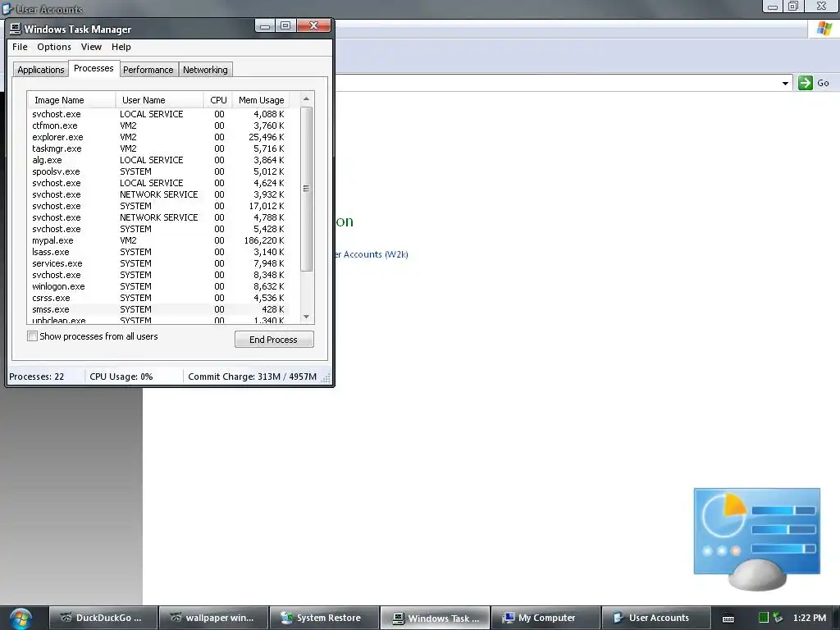Open the File menu

20,47
